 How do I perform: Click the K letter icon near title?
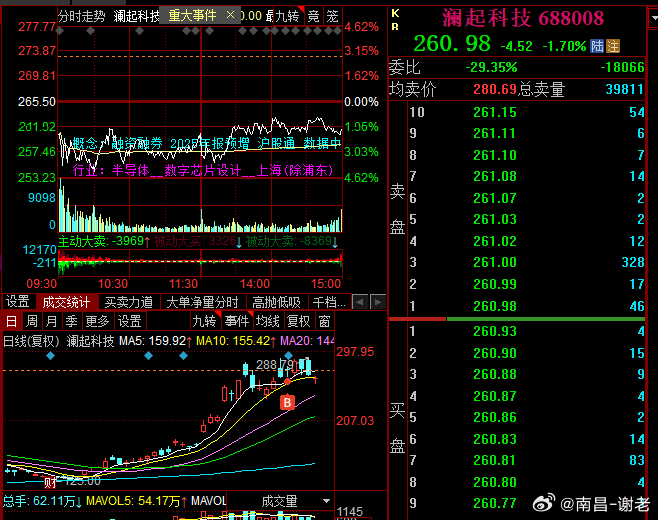click(x=395, y=13)
